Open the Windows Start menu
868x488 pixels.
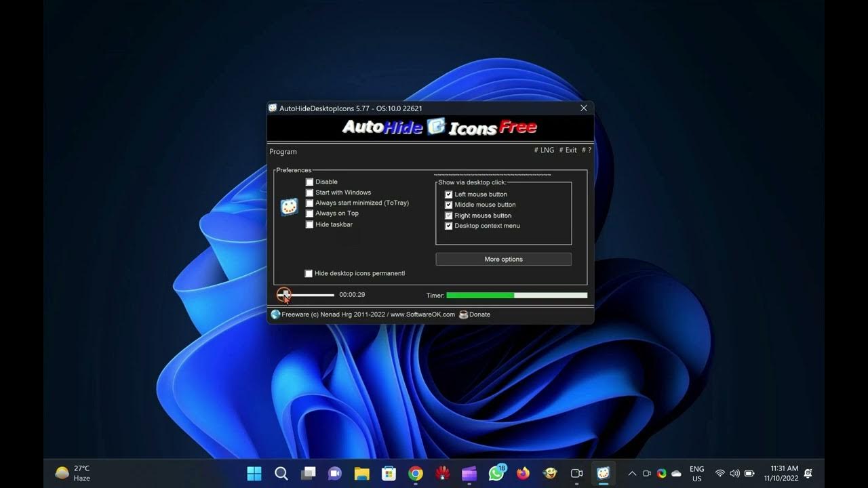pos(254,473)
